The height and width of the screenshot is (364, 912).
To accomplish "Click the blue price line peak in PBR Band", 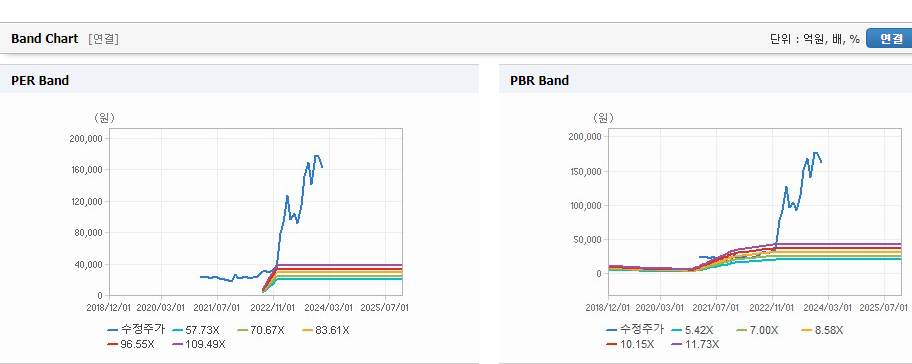I will [815, 153].
